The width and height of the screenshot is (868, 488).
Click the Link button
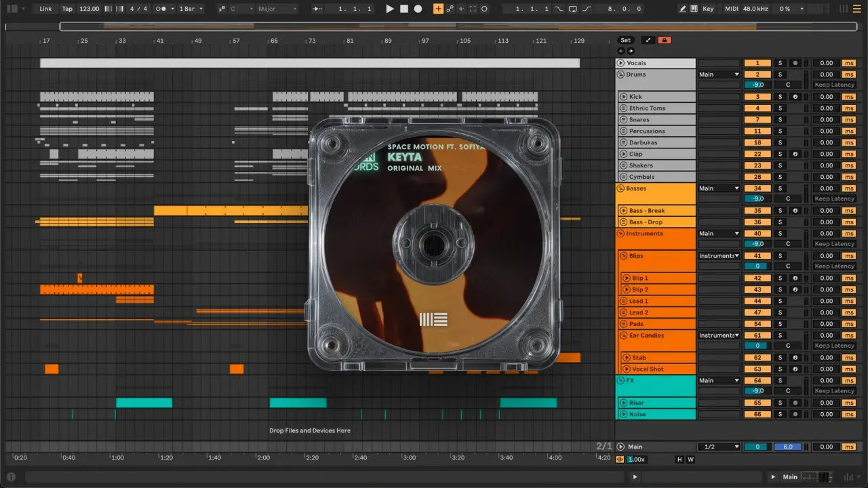coord(45,9)
